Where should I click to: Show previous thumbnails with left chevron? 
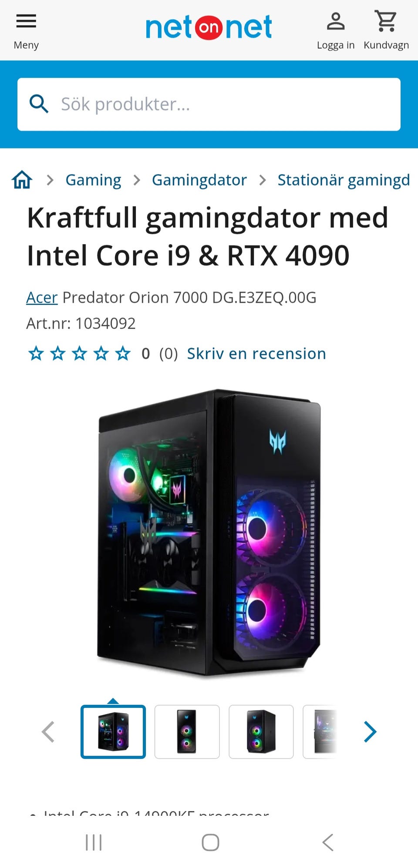click(48, 732)
